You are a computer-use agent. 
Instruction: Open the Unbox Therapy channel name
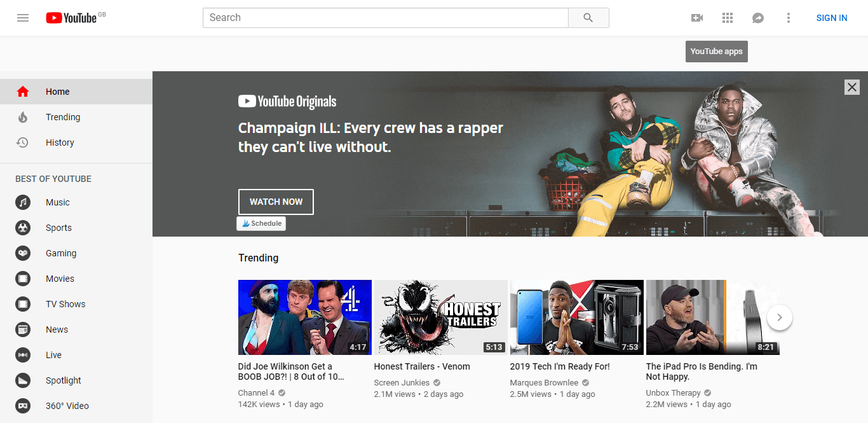pyautogui.click(x=674, y=393)
